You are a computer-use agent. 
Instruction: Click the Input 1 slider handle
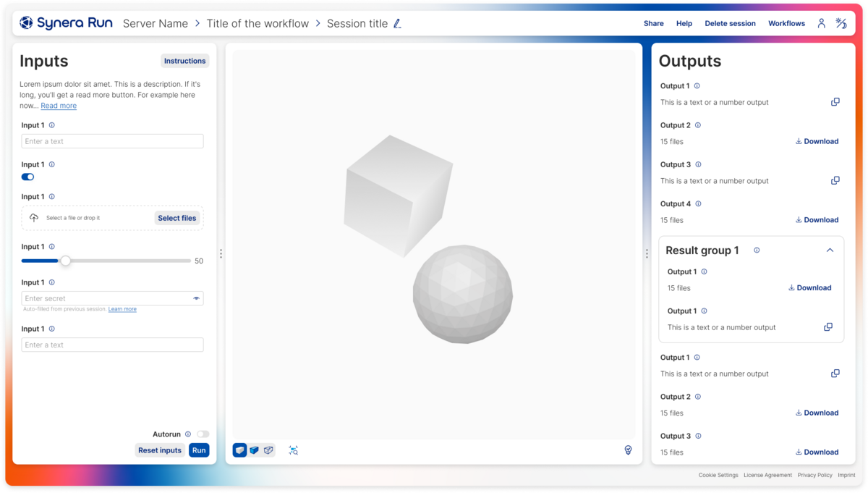tap(65, 261)
